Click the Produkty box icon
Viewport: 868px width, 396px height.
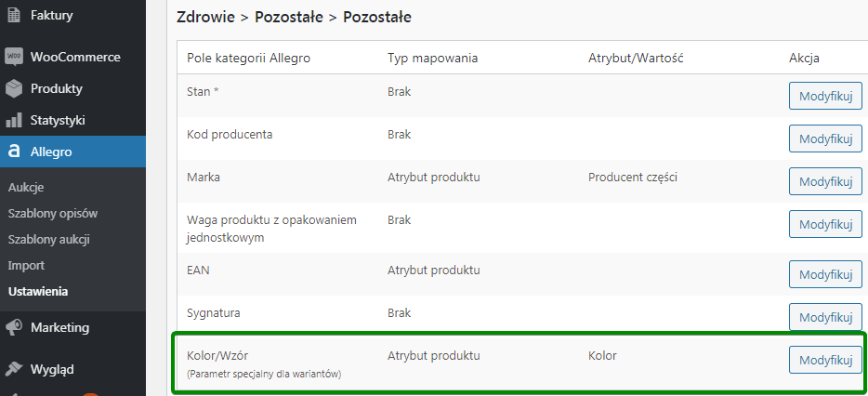point(14,88)
